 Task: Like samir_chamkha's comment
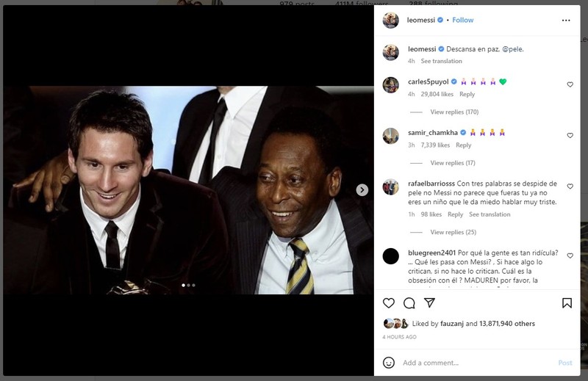click(x=570, y=136)
